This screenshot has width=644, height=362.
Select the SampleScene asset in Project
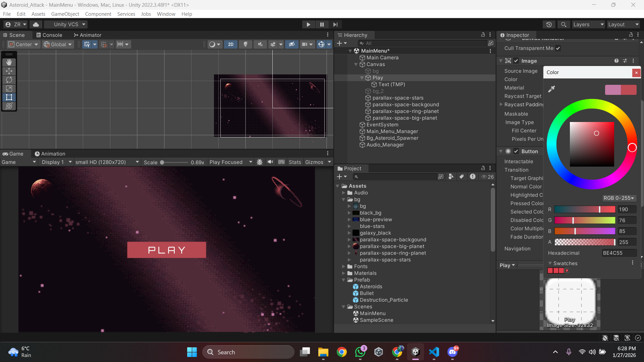376,320
